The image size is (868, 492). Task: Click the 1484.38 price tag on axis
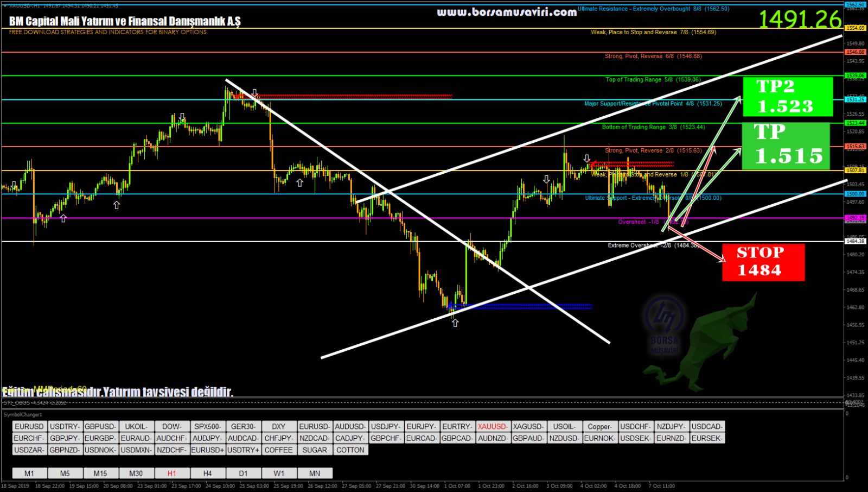point(855,241)
